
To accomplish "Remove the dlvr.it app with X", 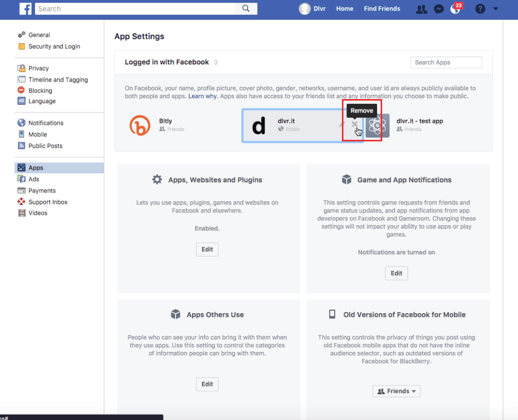I will [354, 124].
